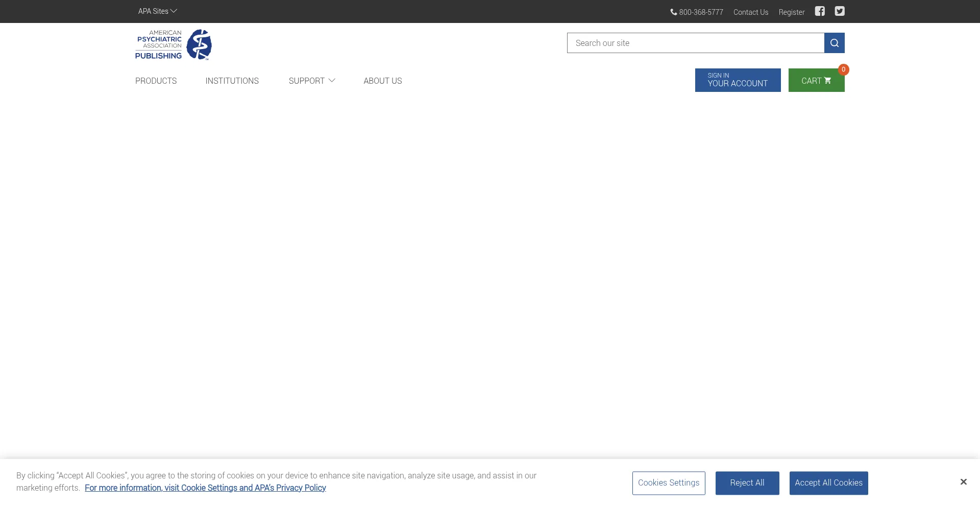
Task: Dismiss cookie banner with X icon
Action: (x=963, y=482)
